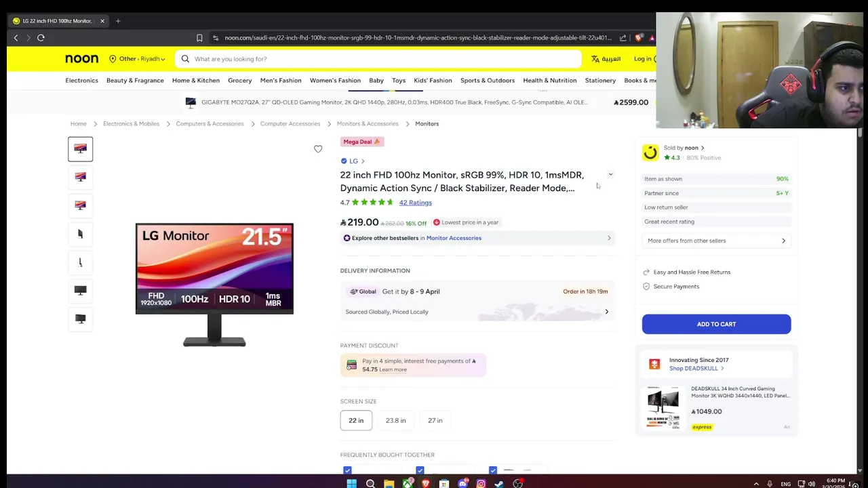The height and width of the screenshot is (488, 868).
Task: Click the location pin icon in the noon header
Action: (x=113, y=59)
